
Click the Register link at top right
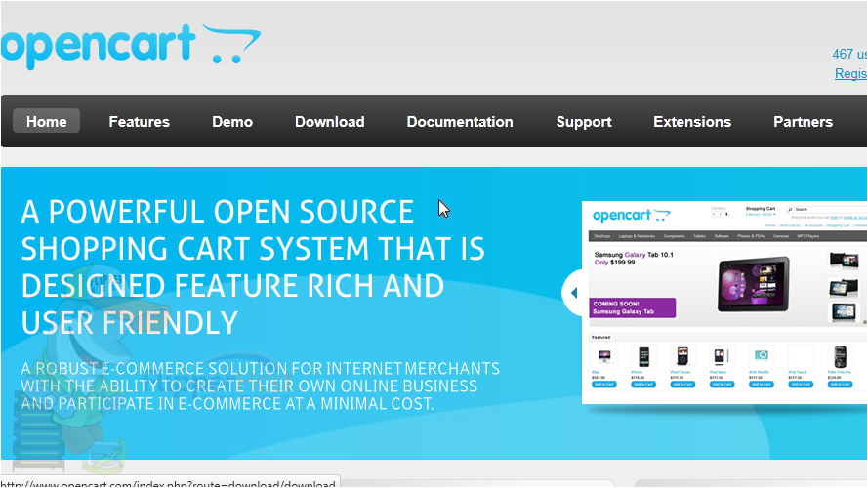click(x=850, y=73)
